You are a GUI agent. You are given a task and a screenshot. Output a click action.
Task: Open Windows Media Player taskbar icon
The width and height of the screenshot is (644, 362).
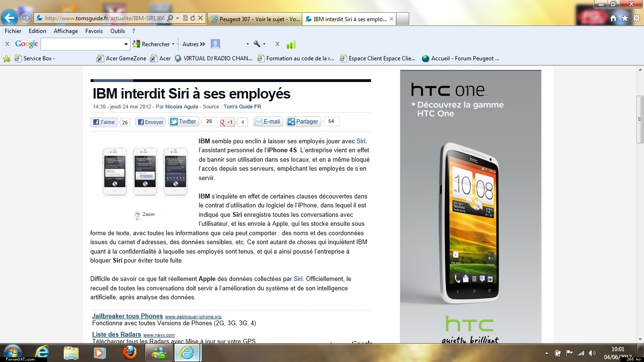(x=100, y=353)
